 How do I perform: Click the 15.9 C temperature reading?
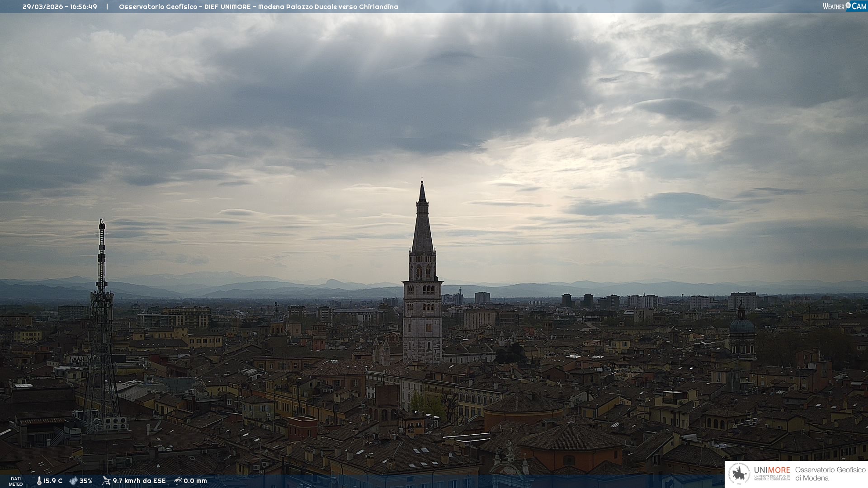tap(53, 481)
